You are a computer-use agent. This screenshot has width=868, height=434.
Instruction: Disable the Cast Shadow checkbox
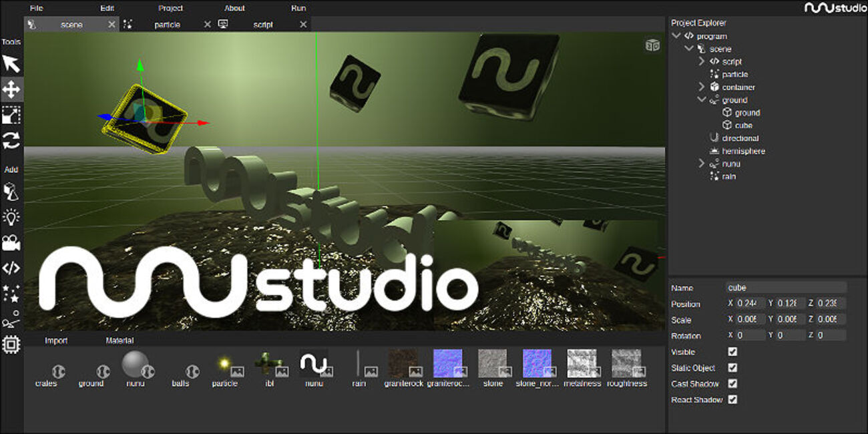732,384
